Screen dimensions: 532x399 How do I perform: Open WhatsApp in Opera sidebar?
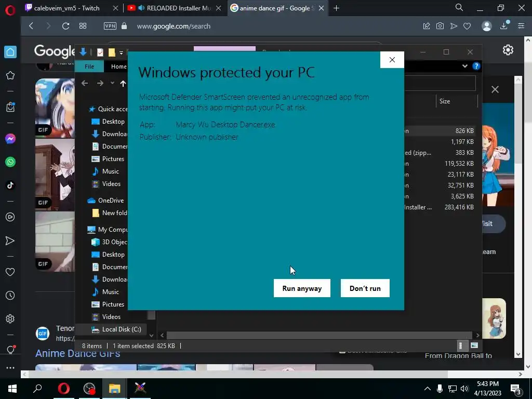(x=10, y=162)
